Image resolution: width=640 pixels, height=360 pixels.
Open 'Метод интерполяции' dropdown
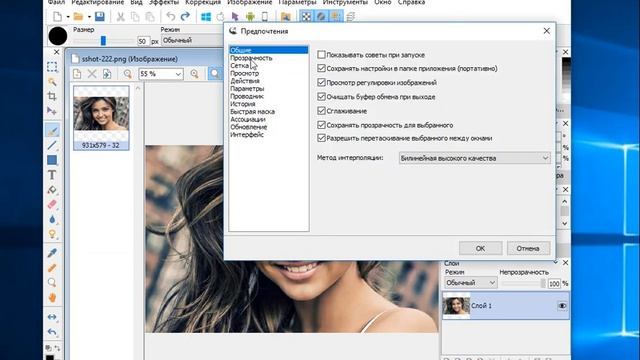474,158
